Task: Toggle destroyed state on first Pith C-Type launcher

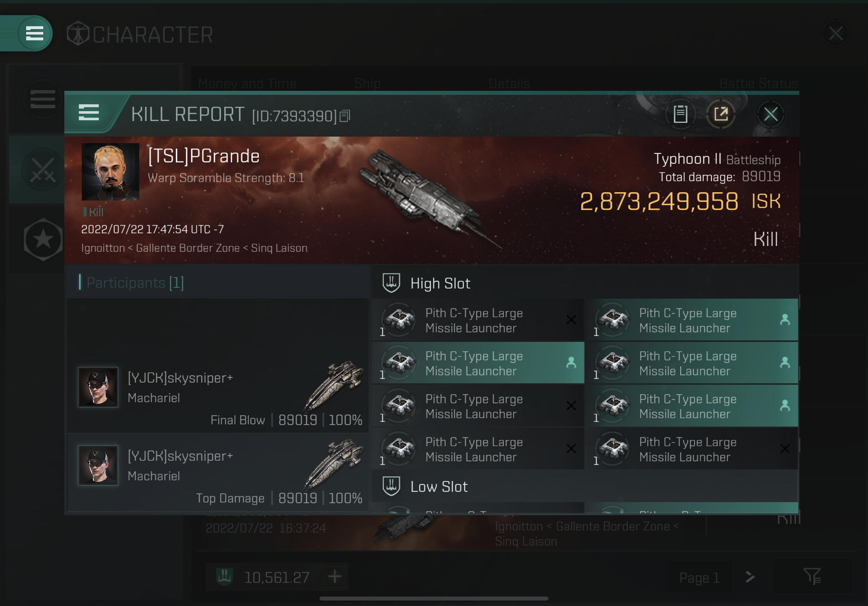Action: coord(571,320)
